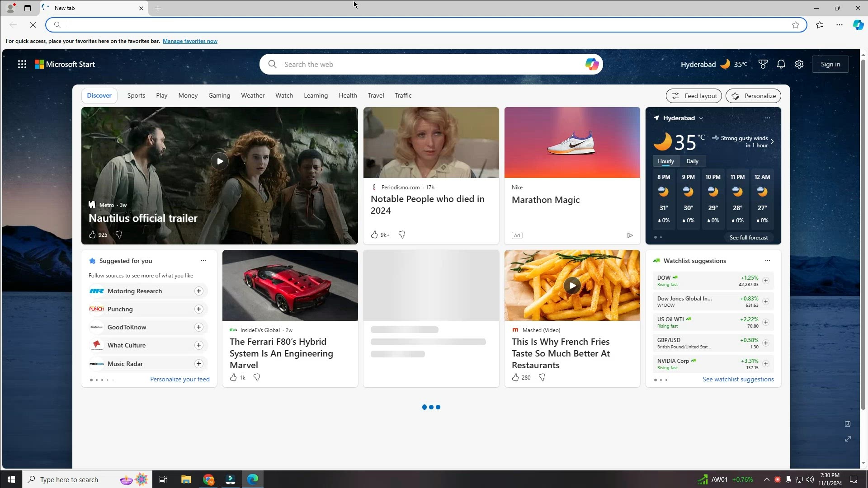Switch to the Money tab

[188, 95]
